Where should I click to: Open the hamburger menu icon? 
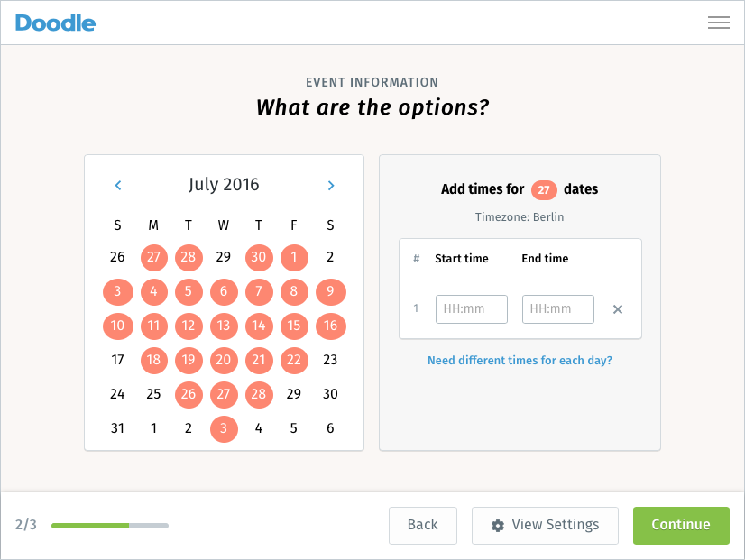tap(718, 23)
